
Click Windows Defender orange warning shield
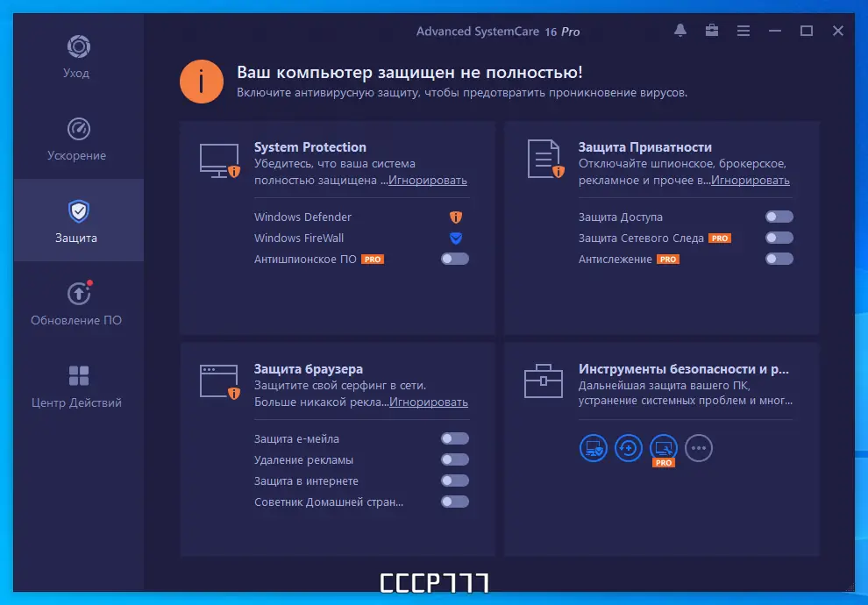(x=456, y=217)
